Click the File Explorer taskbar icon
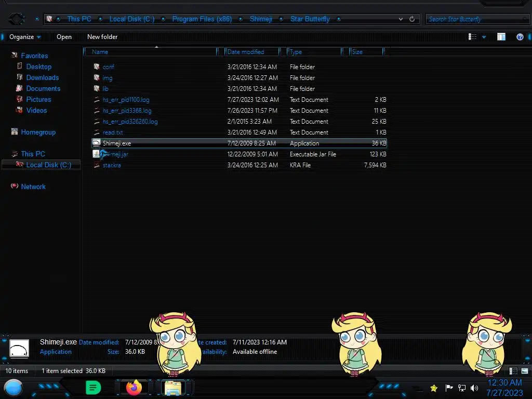The height and width of the screenshot is (399, 532). [172, 388]
